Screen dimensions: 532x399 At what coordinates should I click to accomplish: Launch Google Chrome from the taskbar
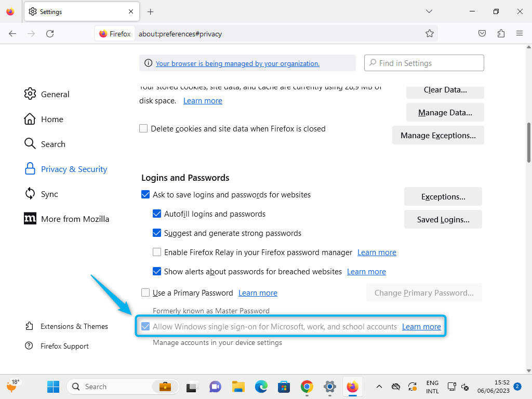coord(307,387)
